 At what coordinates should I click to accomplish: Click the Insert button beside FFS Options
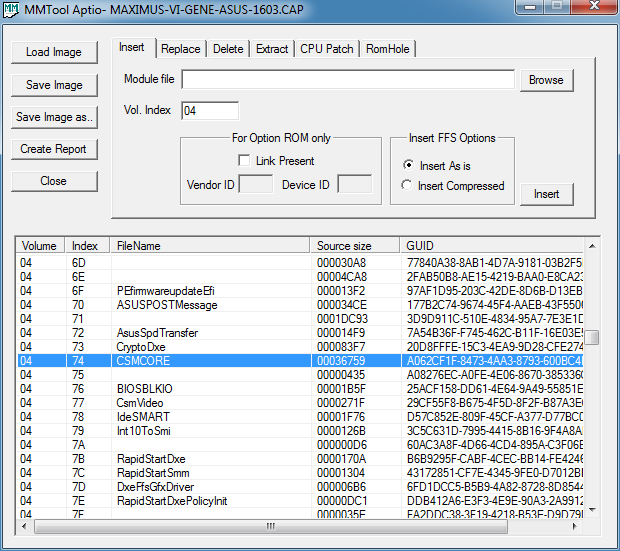tap(546, 194)
